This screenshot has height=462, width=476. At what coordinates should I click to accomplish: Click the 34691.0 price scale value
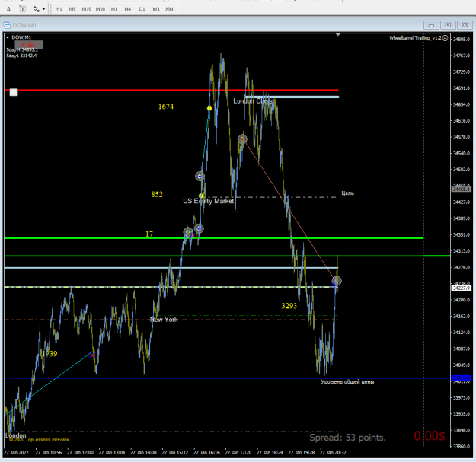[x=462, y=88]
